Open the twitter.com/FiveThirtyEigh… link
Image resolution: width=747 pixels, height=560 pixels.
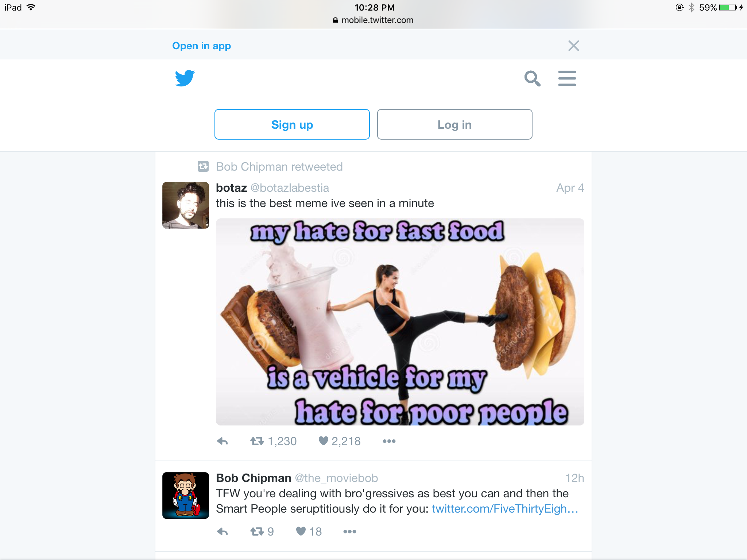click(505, 509)
